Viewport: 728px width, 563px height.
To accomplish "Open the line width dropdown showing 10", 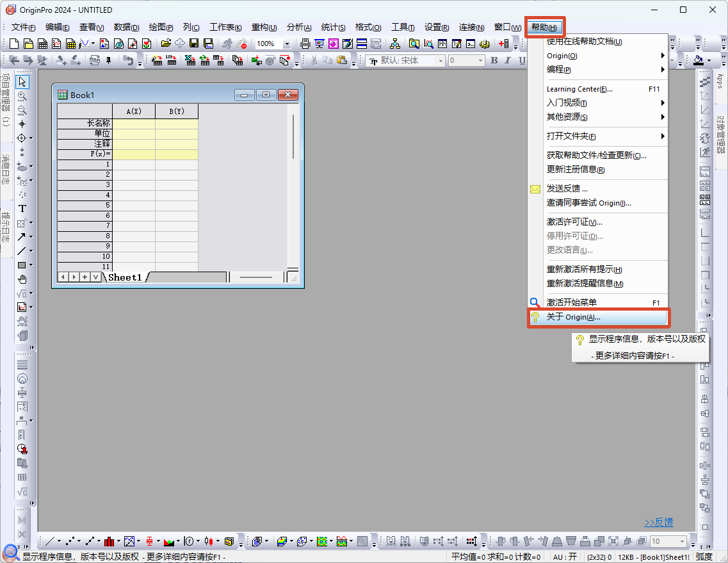I will [682, 541].
